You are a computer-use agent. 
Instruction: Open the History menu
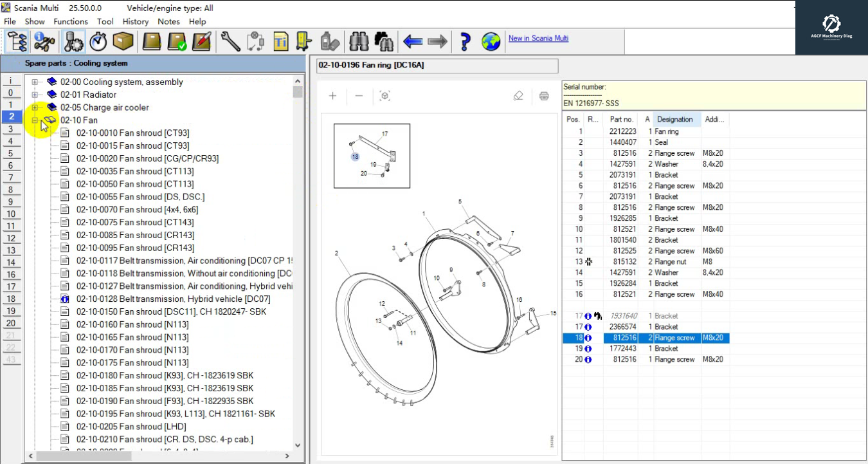click(x=135, y=21)
